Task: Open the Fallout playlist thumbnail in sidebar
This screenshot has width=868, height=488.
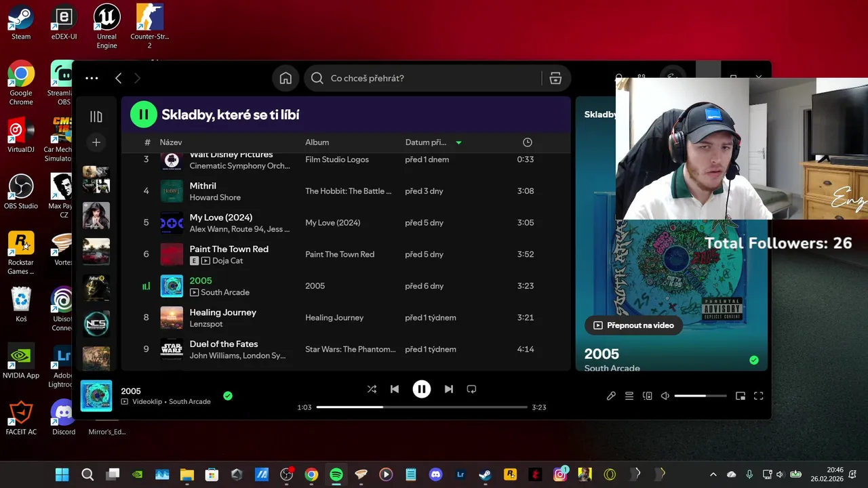Action: pos(96,287)
